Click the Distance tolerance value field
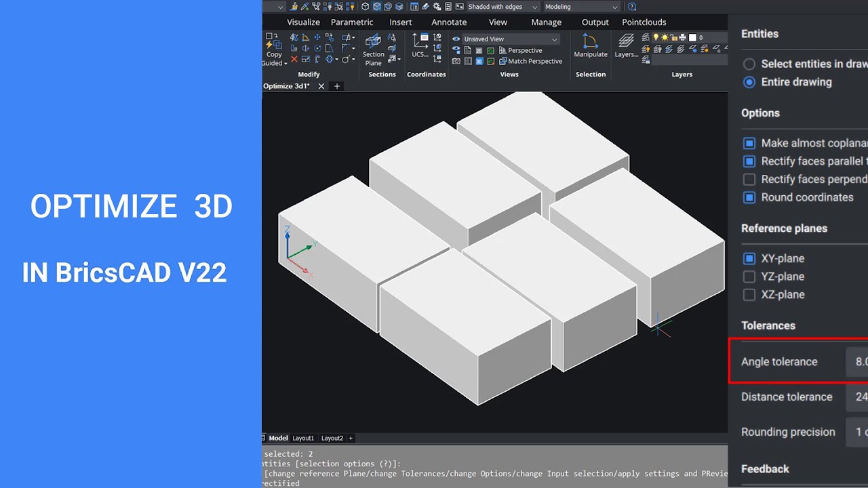 857,397
